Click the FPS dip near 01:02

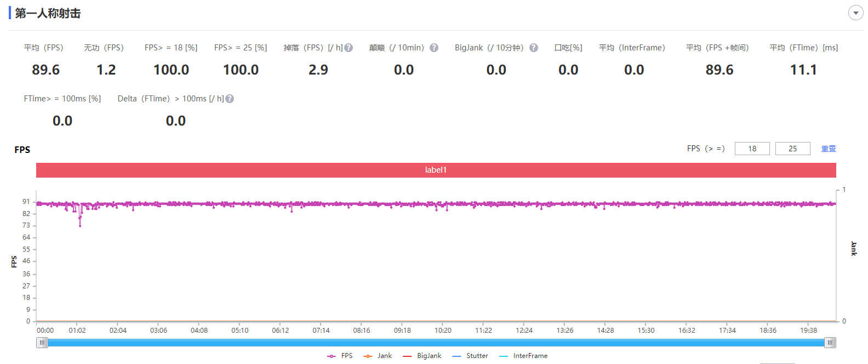click(x=80, y=225)
